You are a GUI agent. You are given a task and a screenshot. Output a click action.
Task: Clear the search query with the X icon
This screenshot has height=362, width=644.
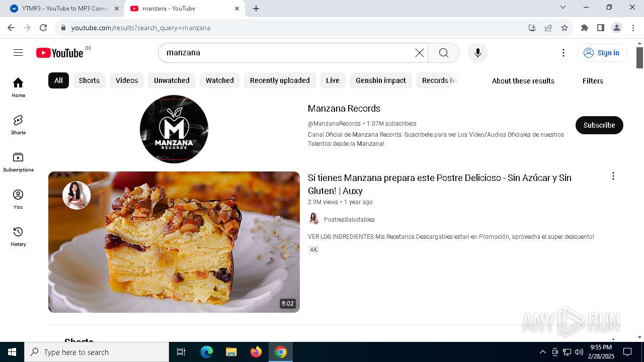tap(420, 53)
